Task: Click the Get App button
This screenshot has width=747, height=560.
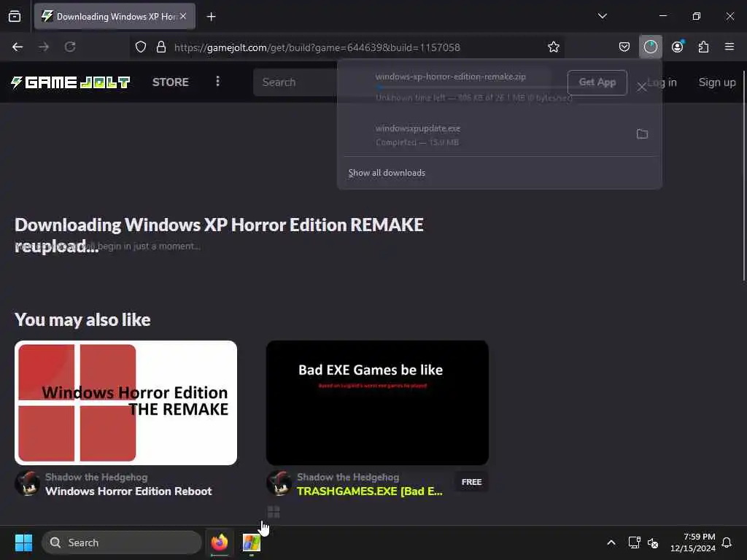Action: point(597,82)
